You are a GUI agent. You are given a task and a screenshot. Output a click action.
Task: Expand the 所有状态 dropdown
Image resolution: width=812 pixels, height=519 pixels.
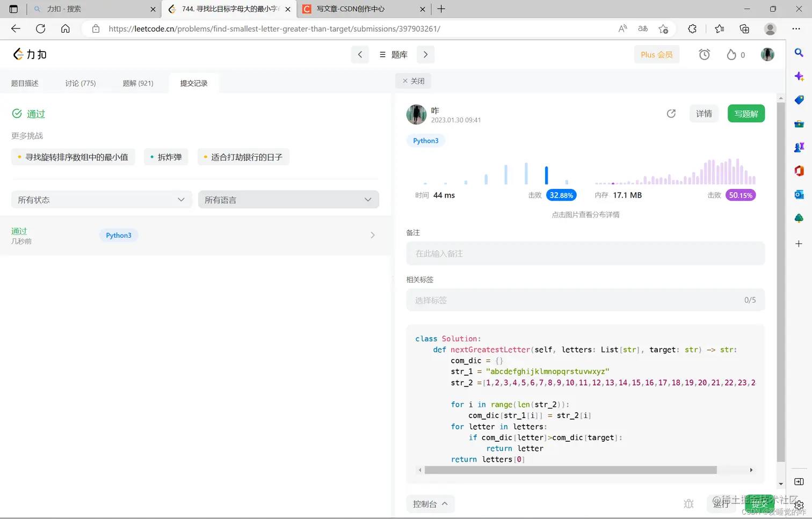click(x=102, y=200)
